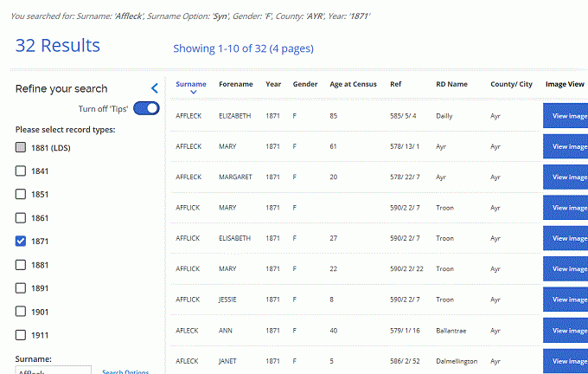Toggle the Turn off 'Tips' switch
This screenshot has height=374, width=588.
146,108
